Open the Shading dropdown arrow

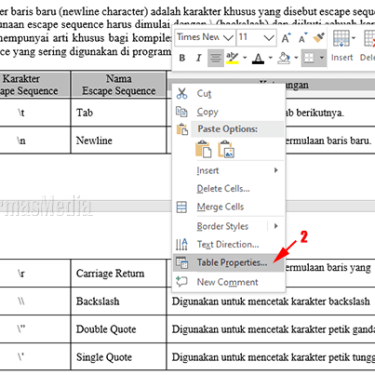[x=296, y=58]
